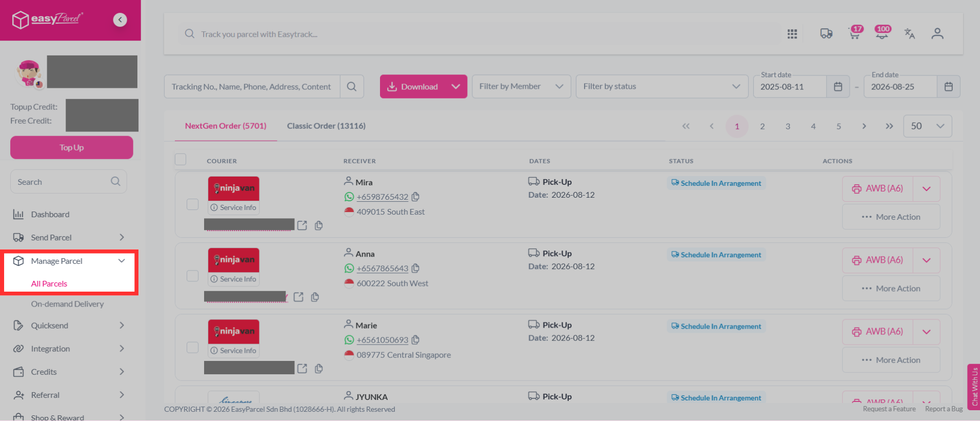The height and width of the screenshot is (421, 980).
Task: Change the 50 per page dropdown
Action: coord(927,126)
